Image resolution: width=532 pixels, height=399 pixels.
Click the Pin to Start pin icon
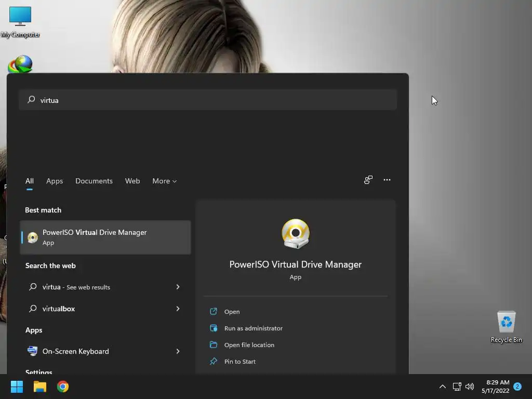(x=214, y=361)
